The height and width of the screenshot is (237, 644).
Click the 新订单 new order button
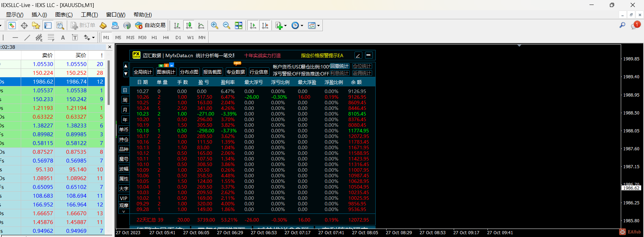pos(83,25)
